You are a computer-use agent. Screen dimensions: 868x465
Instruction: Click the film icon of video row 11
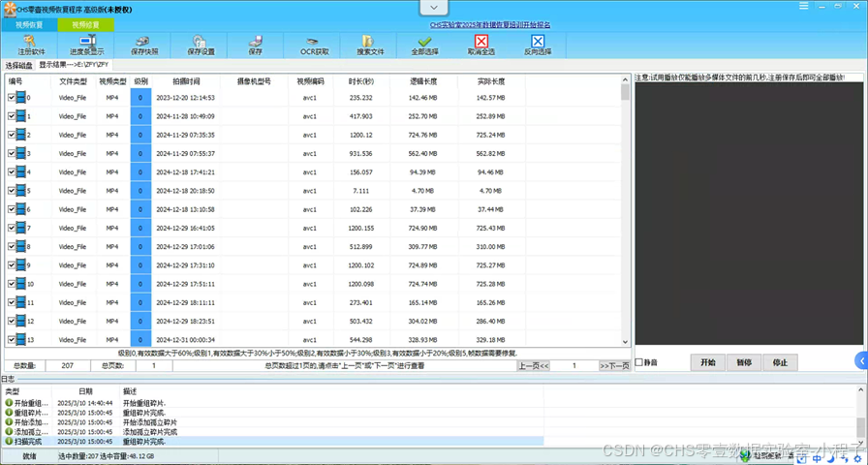click(x=21, y=302)
